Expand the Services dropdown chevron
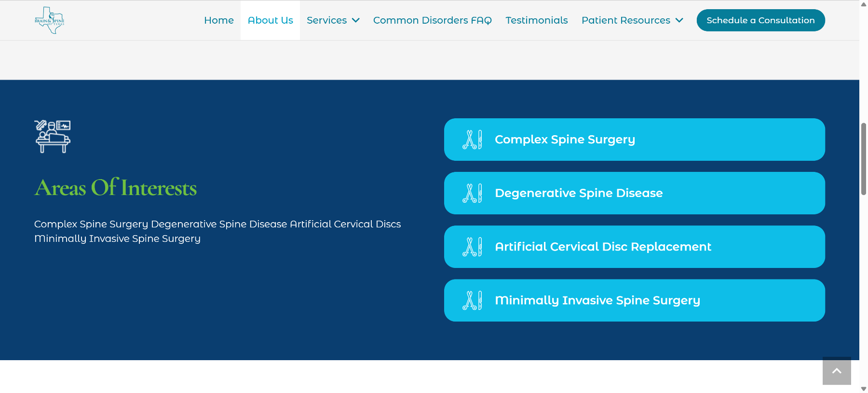868x393 pixels. (356, 20)
